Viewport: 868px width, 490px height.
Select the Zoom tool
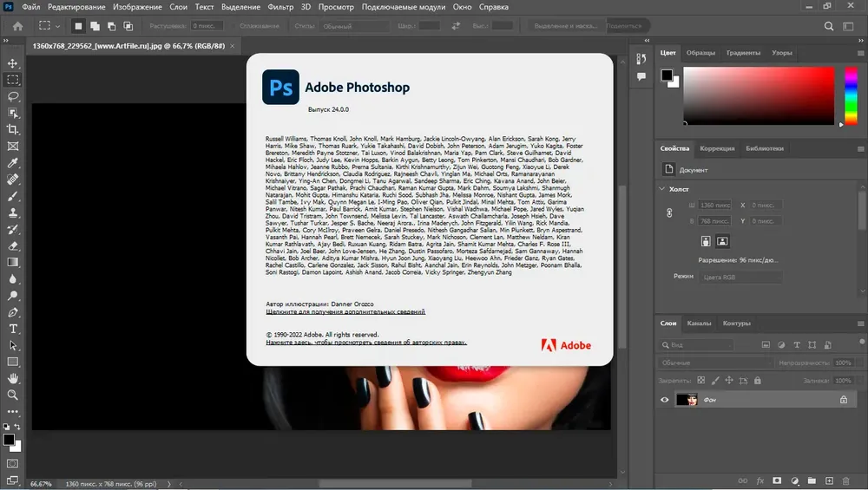pyautogui.click(x=13, y=395)
